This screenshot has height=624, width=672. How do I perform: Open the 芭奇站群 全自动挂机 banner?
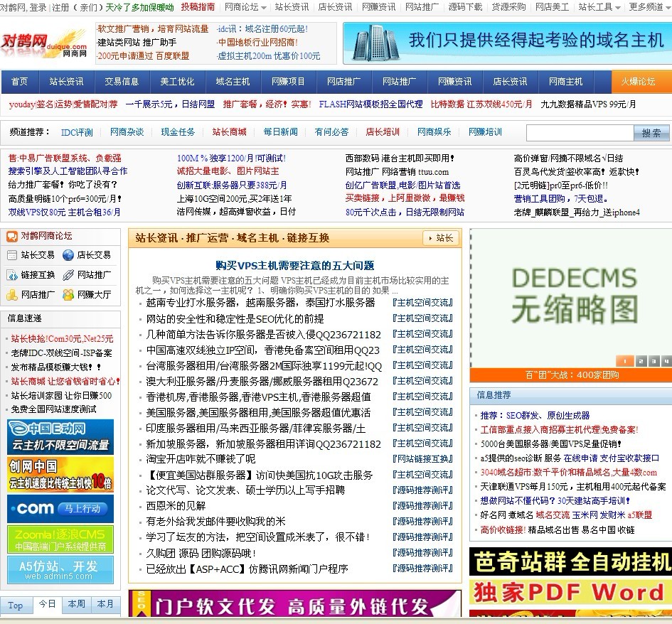click(571, 561)
